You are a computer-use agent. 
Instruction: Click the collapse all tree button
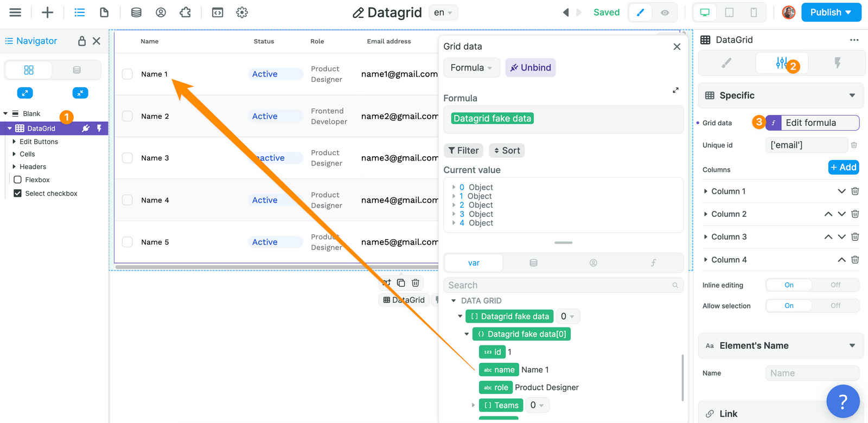[80, 93]
